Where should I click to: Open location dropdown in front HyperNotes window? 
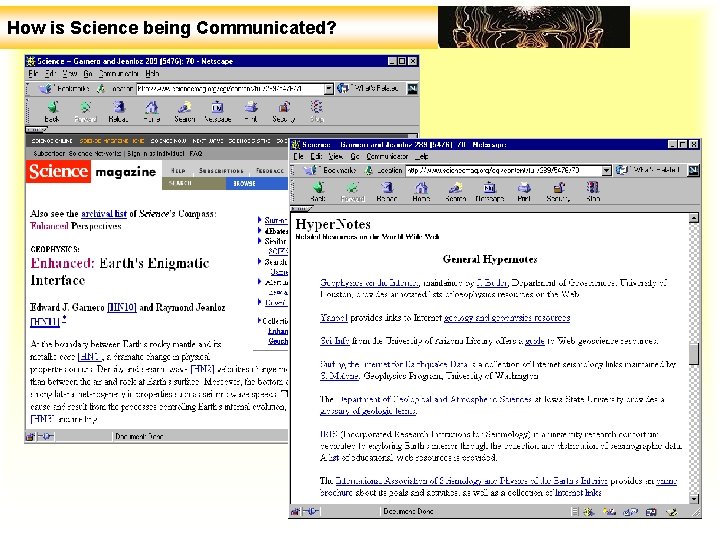click(607, 171)
